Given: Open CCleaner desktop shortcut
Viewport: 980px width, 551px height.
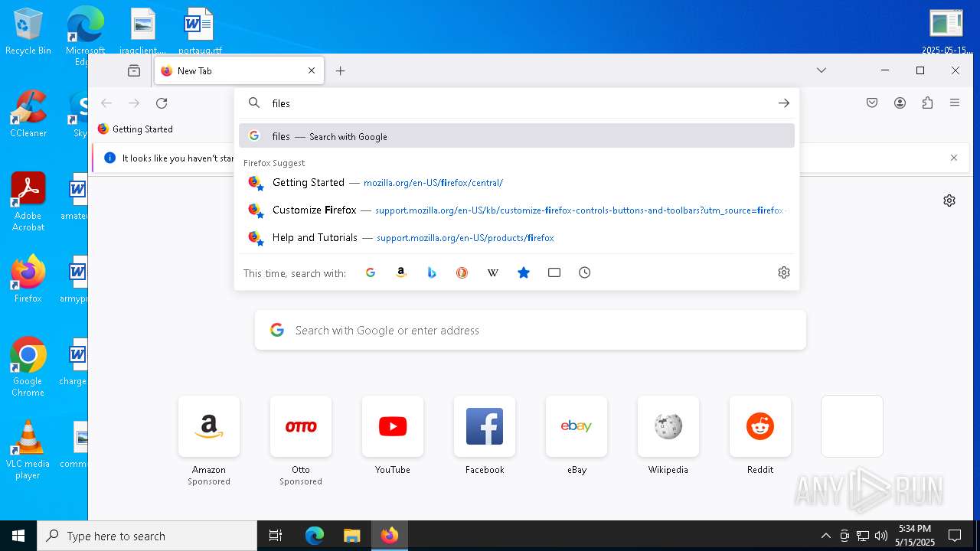Looking at the screenshot, I should 28,114.
